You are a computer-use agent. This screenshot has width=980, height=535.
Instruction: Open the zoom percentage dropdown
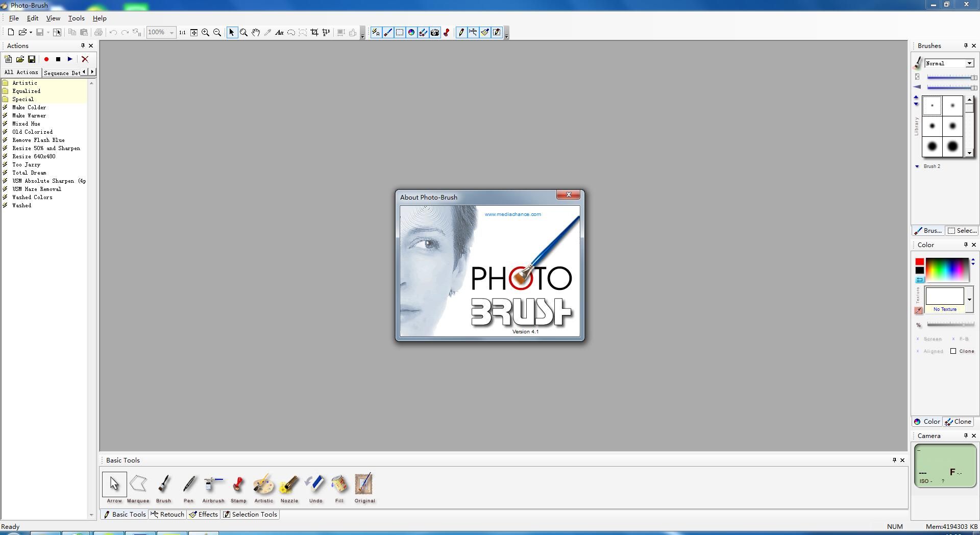[171, 33]
